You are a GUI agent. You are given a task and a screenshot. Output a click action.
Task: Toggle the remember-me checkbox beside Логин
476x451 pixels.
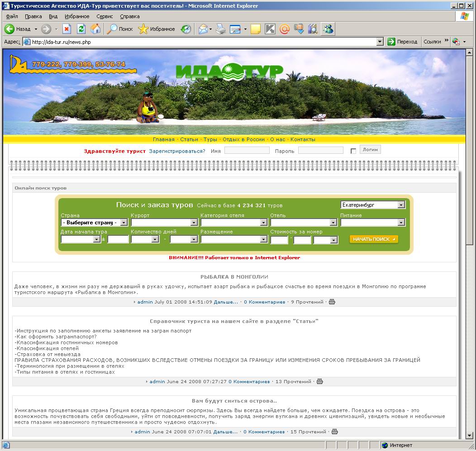tap(353, 151)
